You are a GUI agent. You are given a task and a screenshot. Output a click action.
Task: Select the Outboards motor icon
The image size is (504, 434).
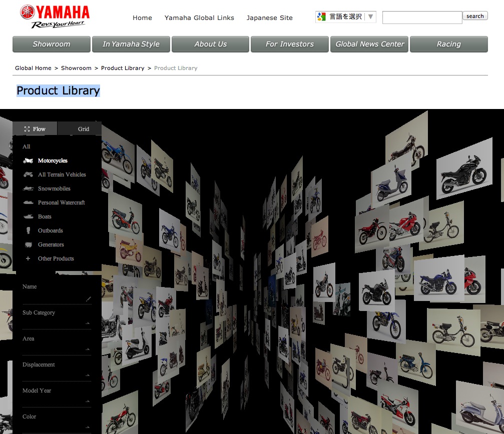tap(28, 230)
